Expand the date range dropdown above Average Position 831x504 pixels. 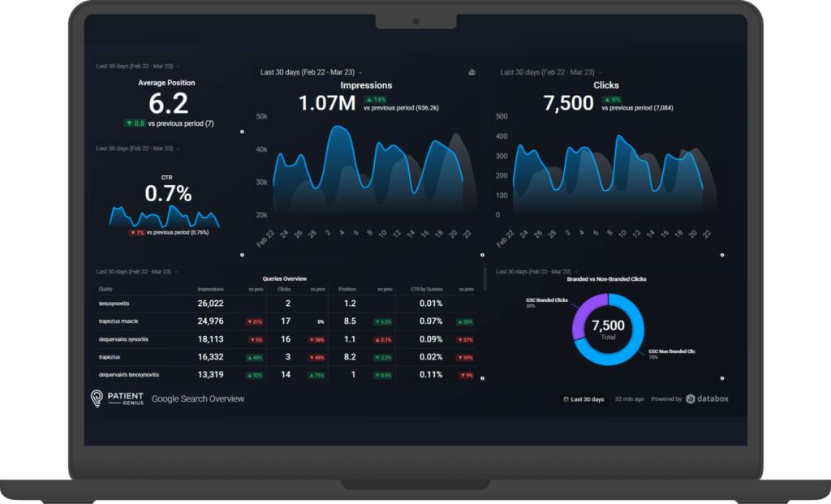179,66
